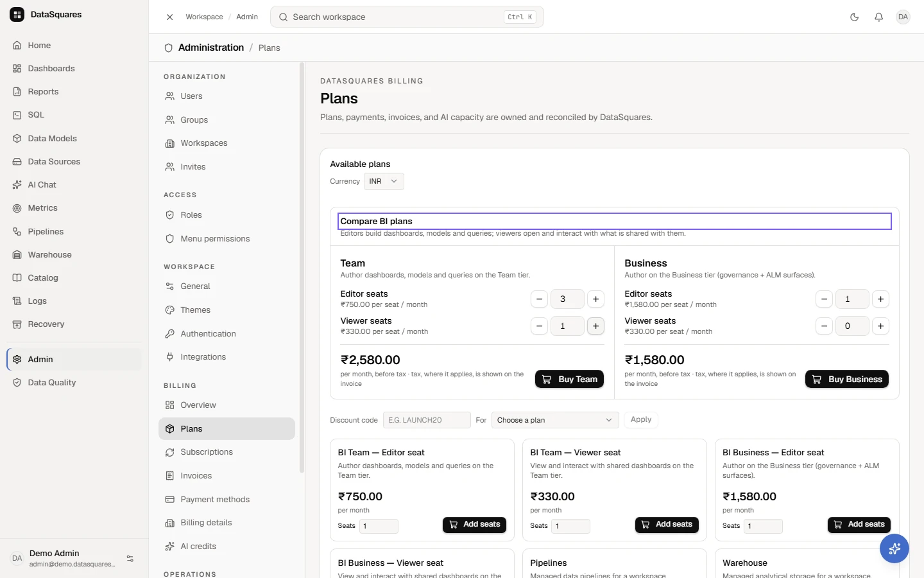Open Workspaces admin section
This screenshot has width=924, height=578.
coord(227,143)
